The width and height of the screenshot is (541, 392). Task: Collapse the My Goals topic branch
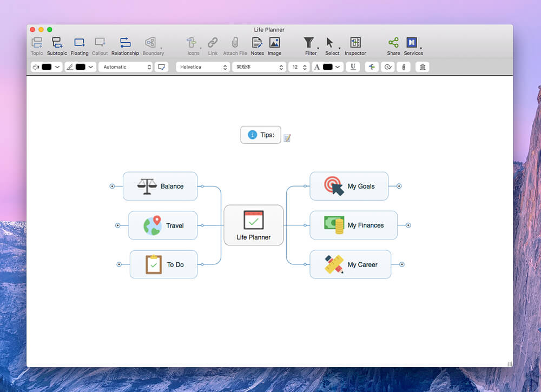point(399,186)
